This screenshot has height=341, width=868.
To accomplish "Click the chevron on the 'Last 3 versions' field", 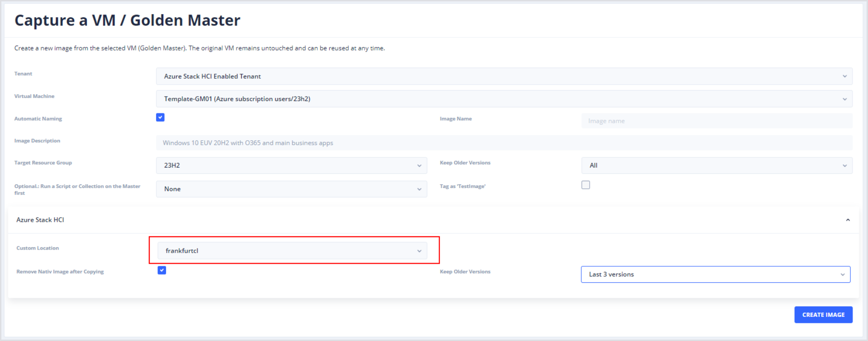I will coord(842,275).
